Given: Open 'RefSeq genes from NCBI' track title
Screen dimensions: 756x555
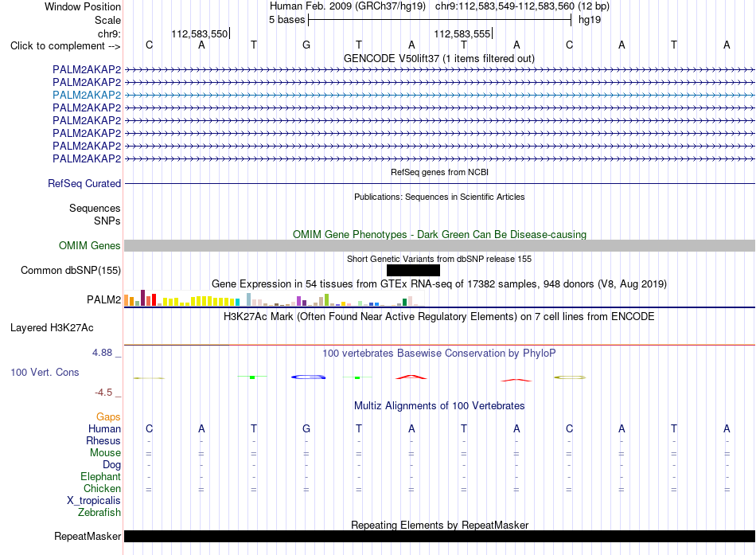Looking at the screenshot, I should (439, 172).
